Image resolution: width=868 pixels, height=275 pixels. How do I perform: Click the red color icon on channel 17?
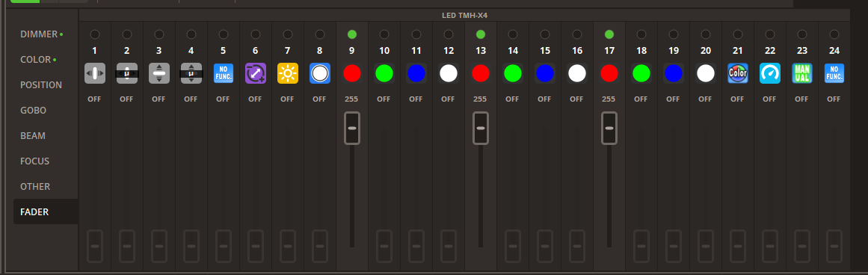[609, 73]
